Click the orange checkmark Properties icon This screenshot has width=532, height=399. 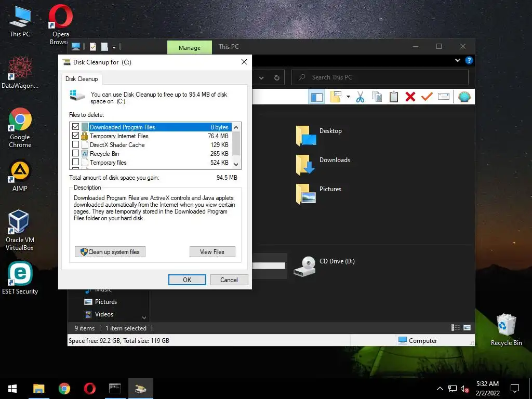[x=427, y=97]
